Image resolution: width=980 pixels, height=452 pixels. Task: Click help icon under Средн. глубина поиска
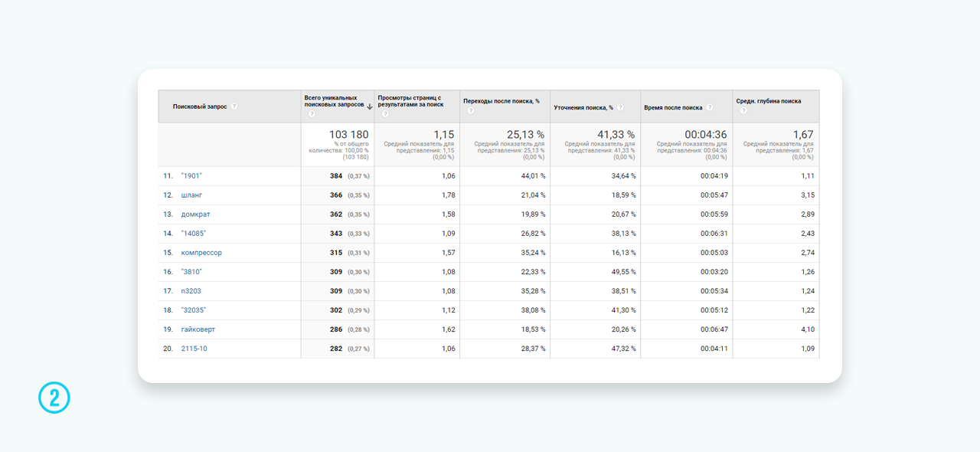743,110
